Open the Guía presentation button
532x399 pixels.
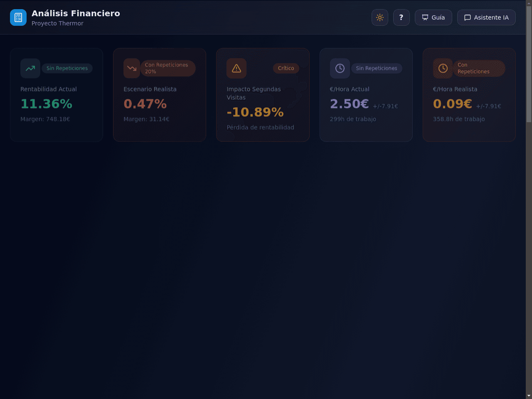tap(433, 17)
